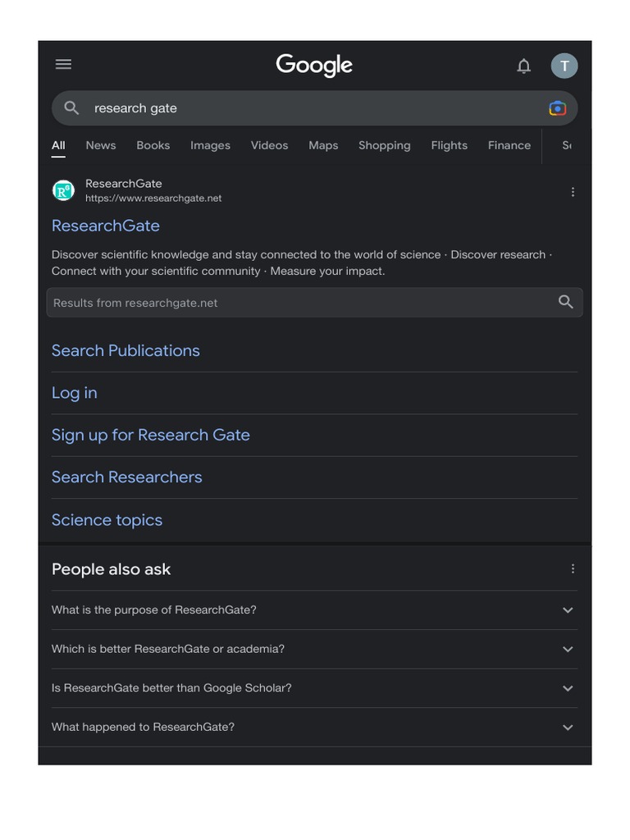The width and height of the screenshot is (630, 840).
Task: Open the notifications bell
Action: coord(523,66)
